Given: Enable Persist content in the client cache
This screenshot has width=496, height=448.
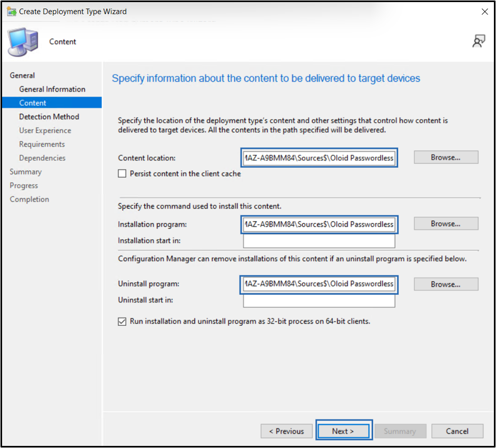Looking at the screenshot, I should tap(122, 174).
